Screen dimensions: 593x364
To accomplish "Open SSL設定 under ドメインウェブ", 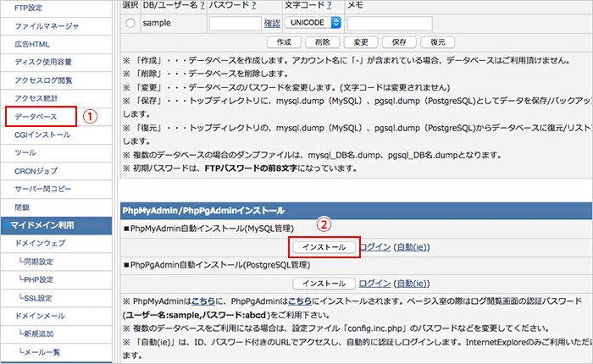I will [40, 298].
